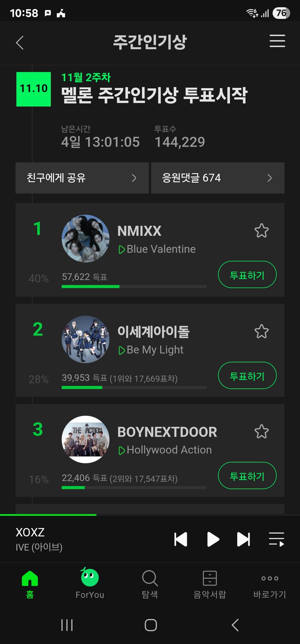The width and height of the screenshot is (300, 644).
Task: Toggle favorite star for 이세계아이돌
Action: [x=261, y=331]
